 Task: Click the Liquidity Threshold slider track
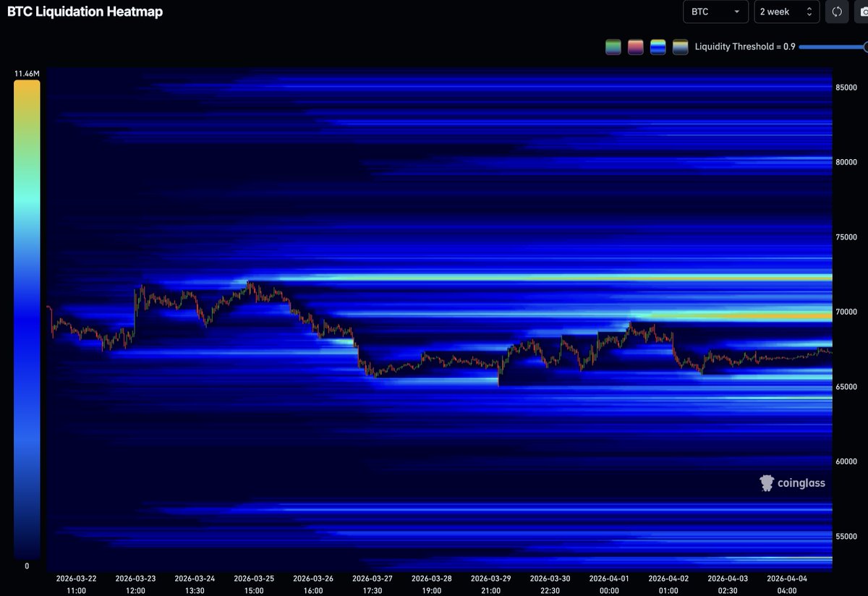833,47
